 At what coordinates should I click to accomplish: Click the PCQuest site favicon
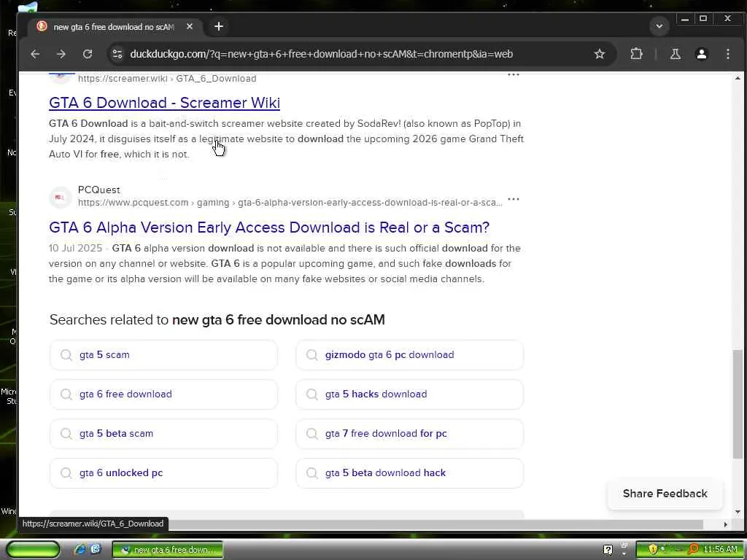coord(60,197)
